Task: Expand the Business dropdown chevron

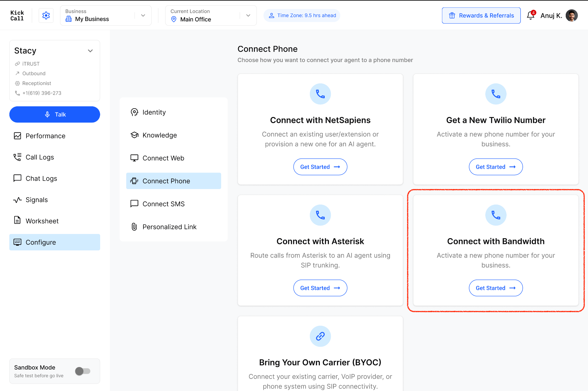Action: point(143,16)
